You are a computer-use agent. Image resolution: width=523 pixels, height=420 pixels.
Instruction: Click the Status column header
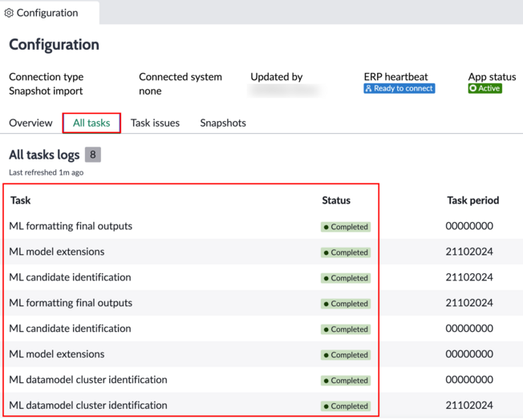point(336,200)
